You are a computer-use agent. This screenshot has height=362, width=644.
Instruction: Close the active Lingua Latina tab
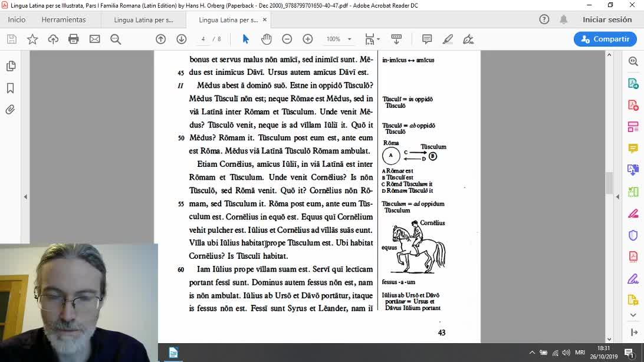point(264,19)
